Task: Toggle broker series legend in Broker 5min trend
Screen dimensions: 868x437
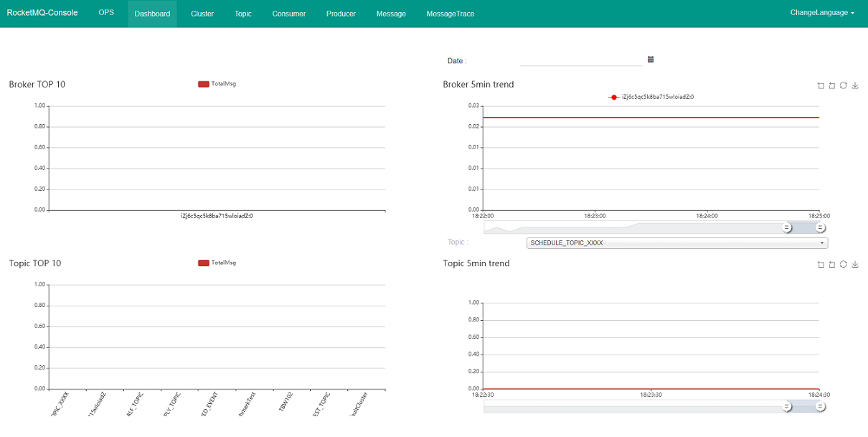Action: coord(651,97)
